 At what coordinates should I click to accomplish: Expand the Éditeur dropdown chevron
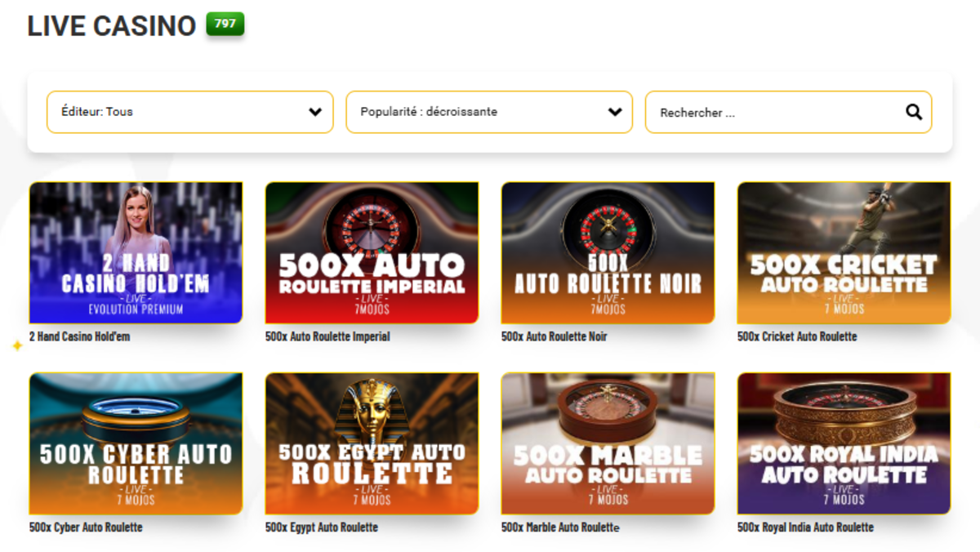(315, 112)
